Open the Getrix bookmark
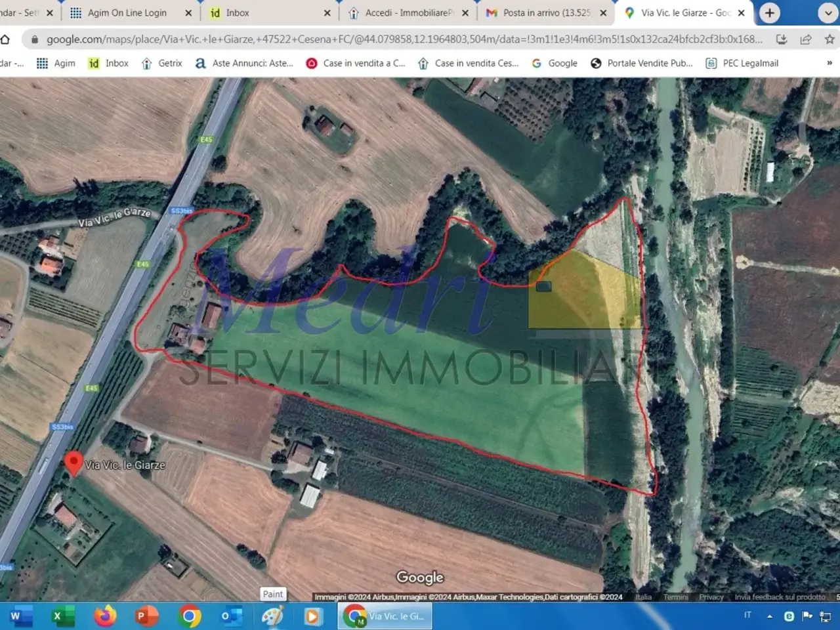Image resolution: width=840 pixels, height=630 pixels. click(x=161, y=63)
